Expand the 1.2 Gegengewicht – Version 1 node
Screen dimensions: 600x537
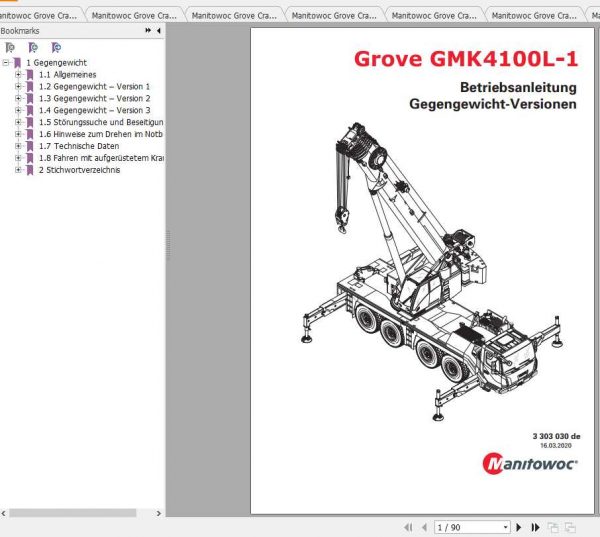click(x=18, y=86)
